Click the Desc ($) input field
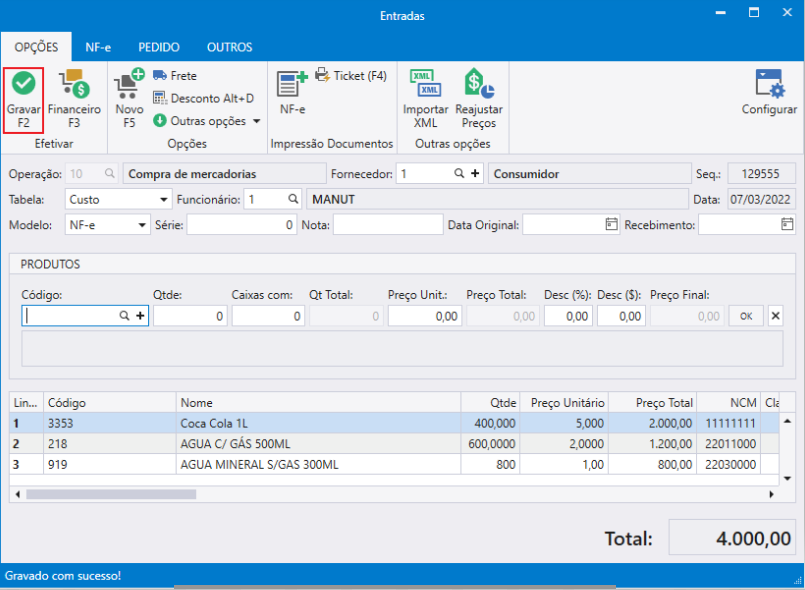The height and width of the screenshot is (590, 805). click(x=621, y=316)
